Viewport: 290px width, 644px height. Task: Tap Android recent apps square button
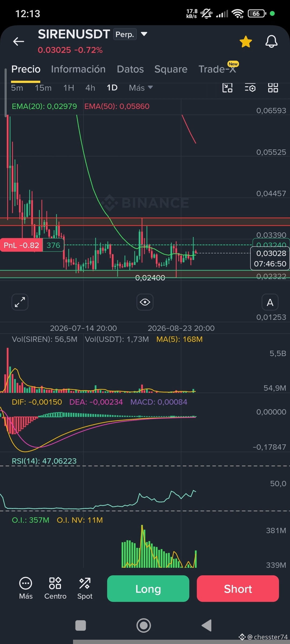point(81,625)
